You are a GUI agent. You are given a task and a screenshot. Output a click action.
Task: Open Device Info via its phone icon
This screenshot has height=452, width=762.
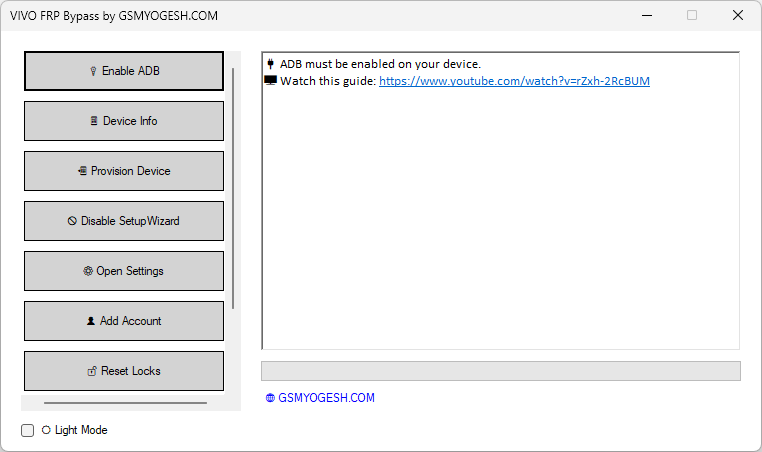pos(93,121)
